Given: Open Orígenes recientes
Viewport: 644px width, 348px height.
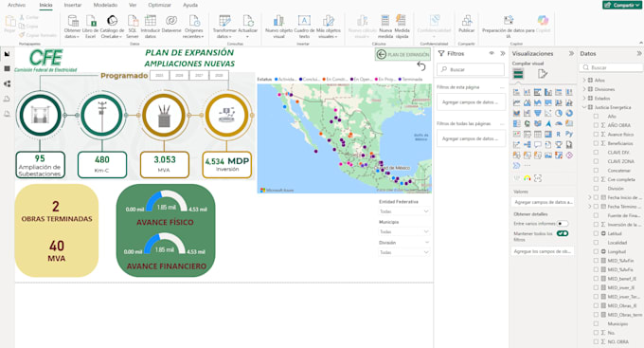Looking at the screenshot, I should [x=194, y=27].
